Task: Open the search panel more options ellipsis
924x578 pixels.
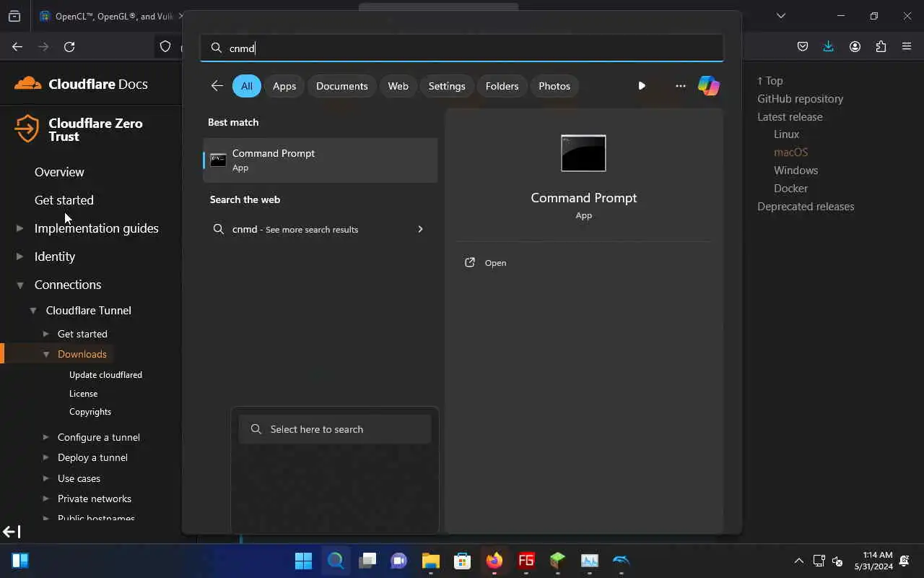Action: pyautogui.click(x=680, y=85)
